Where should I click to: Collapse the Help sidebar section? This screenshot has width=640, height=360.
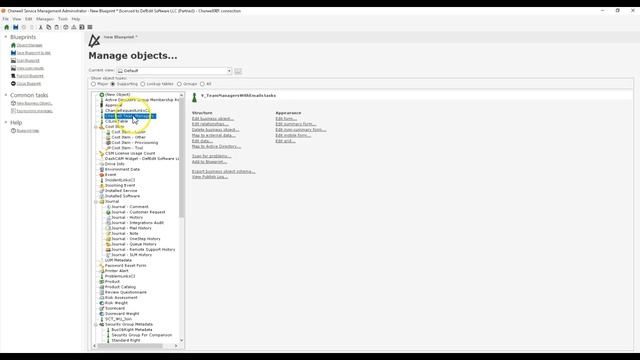point(6,122)
